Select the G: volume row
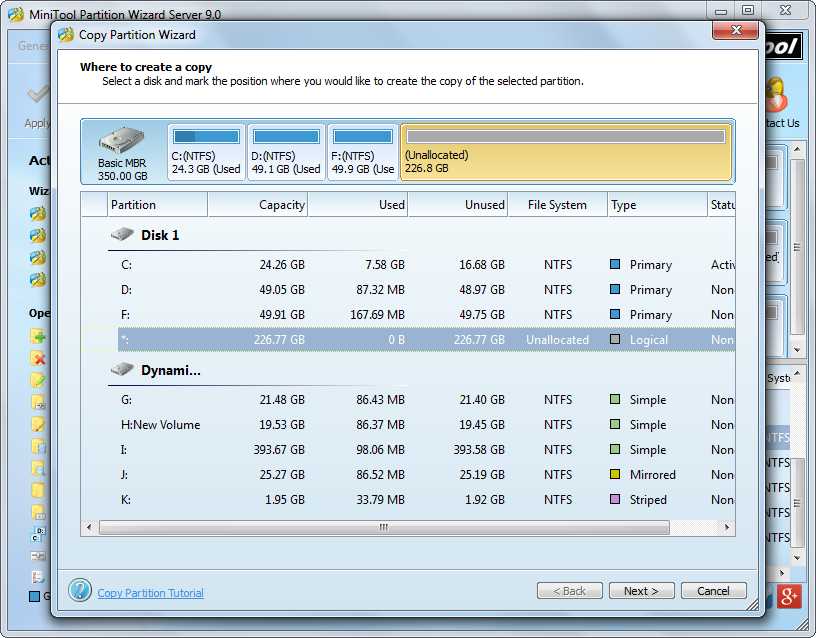This screenshot has height=638, width=816. (408, 400)
